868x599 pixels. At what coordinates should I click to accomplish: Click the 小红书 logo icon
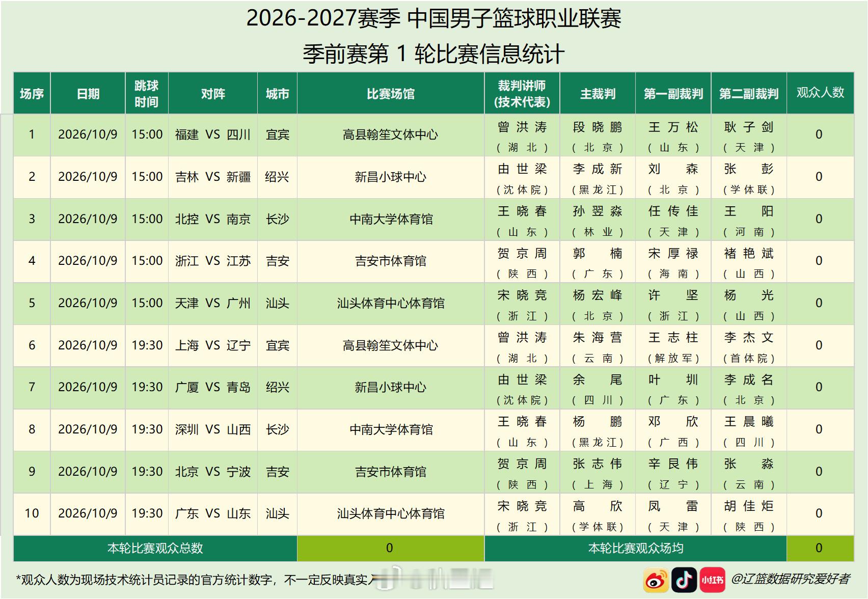coord(712,580)
